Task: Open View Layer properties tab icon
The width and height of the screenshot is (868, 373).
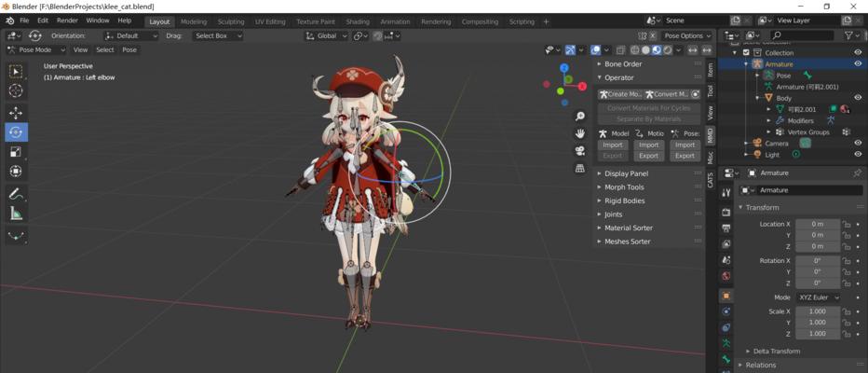Action: [726, 244]
